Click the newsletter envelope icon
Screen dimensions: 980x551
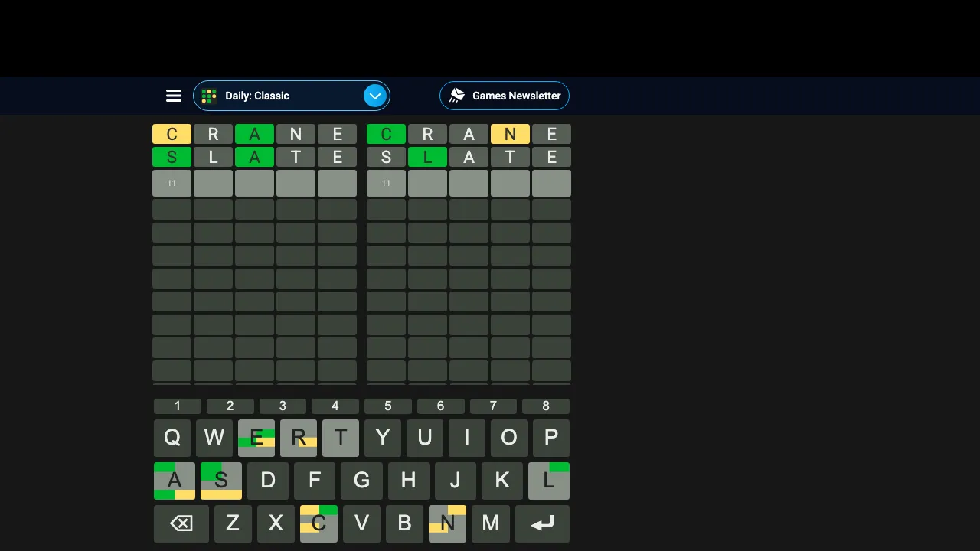point(457,96)
